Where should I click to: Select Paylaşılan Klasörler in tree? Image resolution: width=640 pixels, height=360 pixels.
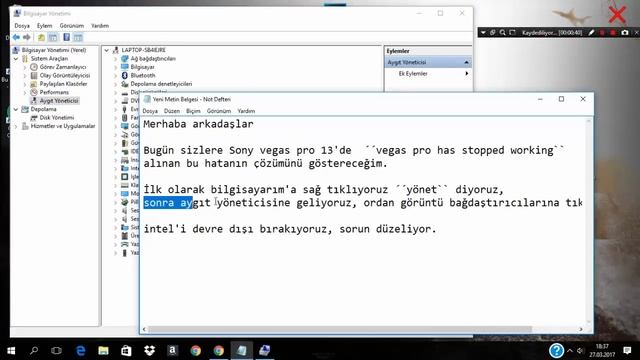(x=63, y=84)
